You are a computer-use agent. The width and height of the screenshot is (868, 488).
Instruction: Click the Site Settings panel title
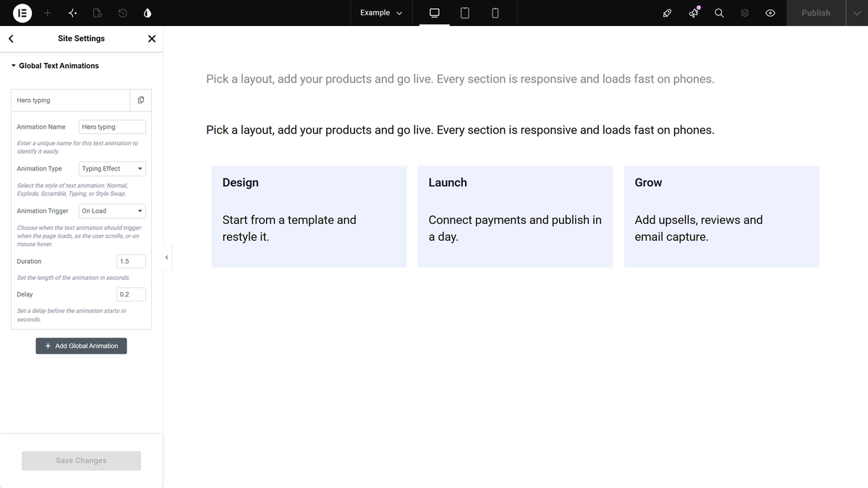(x=81, y=38)
